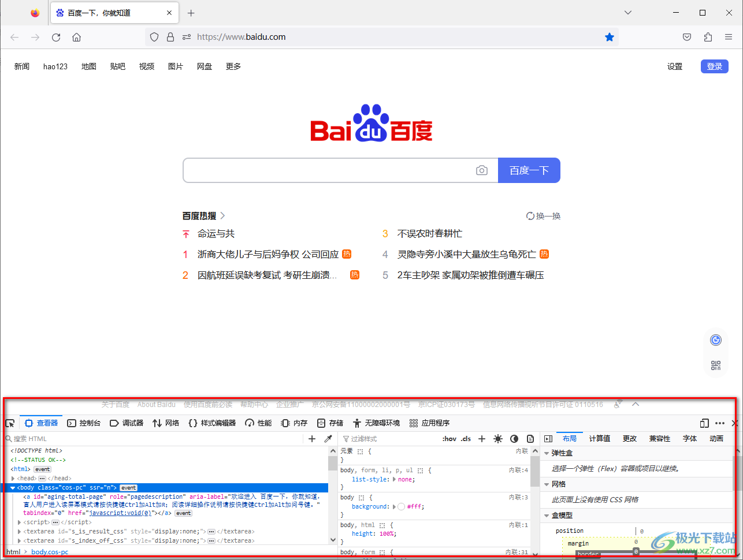Click the element picker icon in DevTools
The height and width of the screenshot is (560, 743).
[10, 423]
